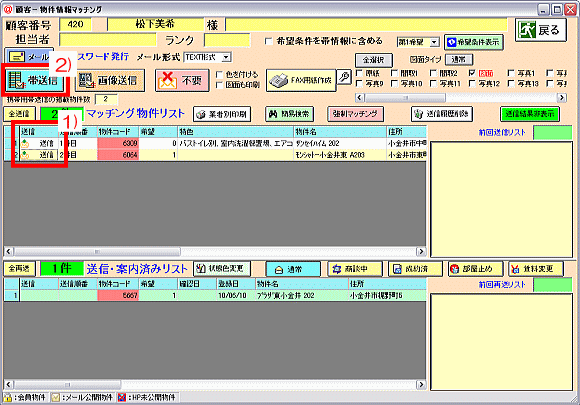580x405 pixels.
Task: Click the 強制マッチング button
Action: click(x=355, y=114)
